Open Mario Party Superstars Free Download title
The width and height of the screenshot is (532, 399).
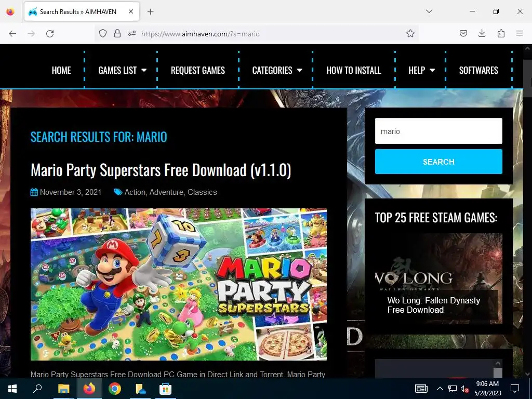click(x=161, y=170)
